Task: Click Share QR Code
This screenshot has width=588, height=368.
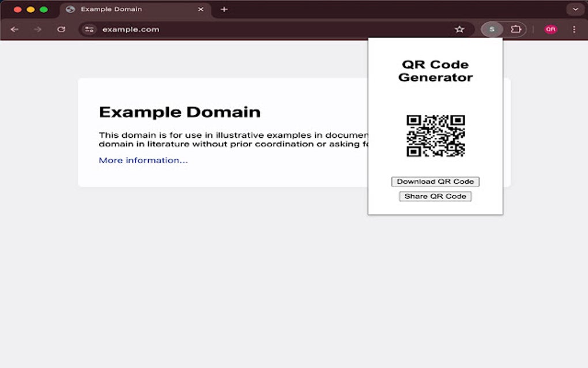Action: [435, 196]
